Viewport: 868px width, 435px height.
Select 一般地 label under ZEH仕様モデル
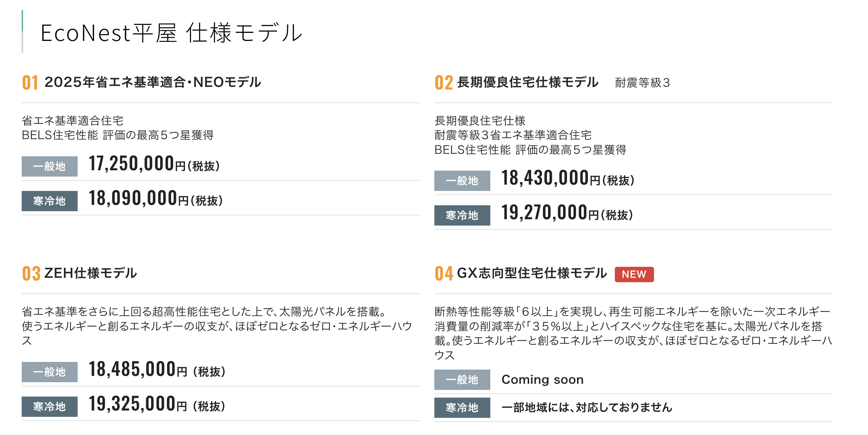pos(50,372)
